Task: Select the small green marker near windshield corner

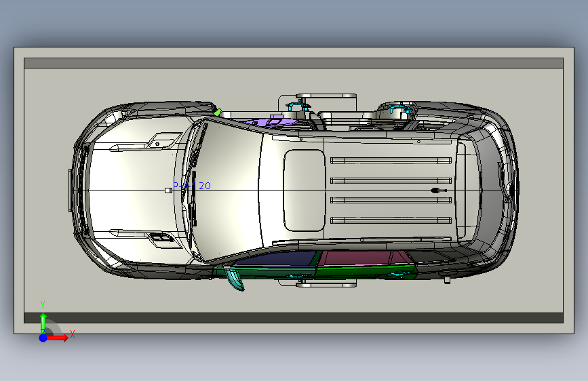Action: 218,112
